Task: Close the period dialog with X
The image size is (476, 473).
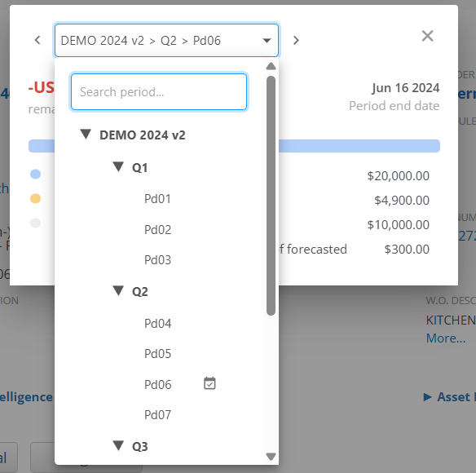Action: tap(427, 36)
